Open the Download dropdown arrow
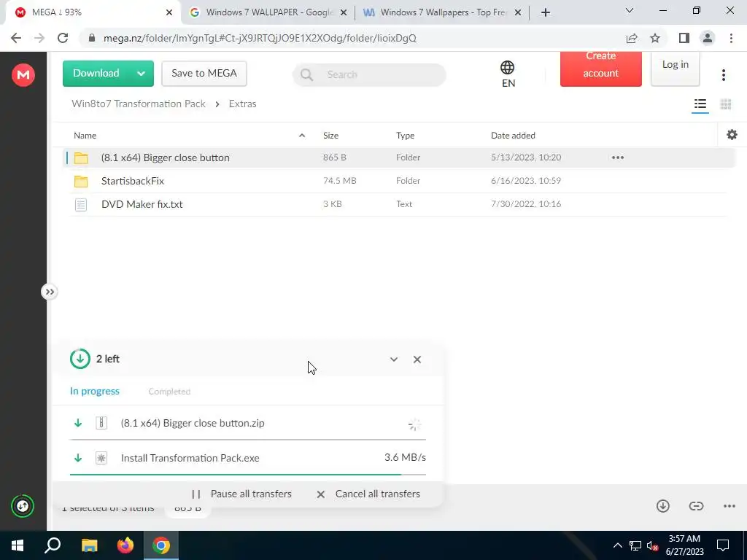Image resolution: width=747 pixels, height=560 pixels. tap(141, 74)
